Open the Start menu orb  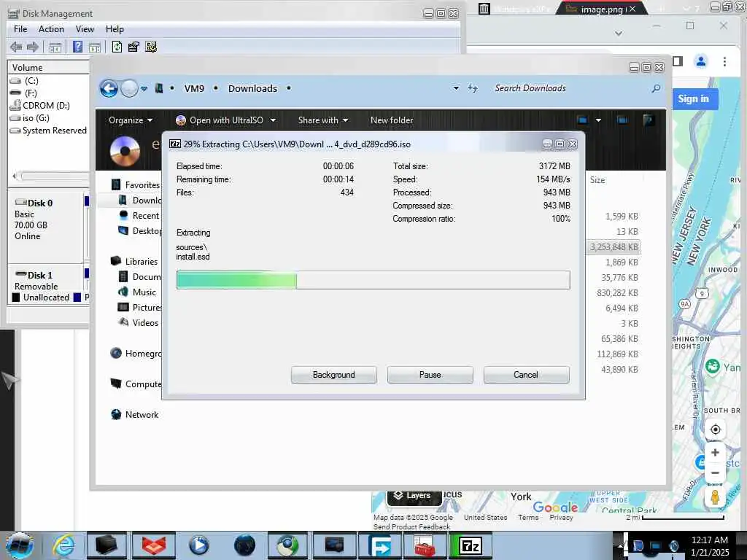[20, 545]
